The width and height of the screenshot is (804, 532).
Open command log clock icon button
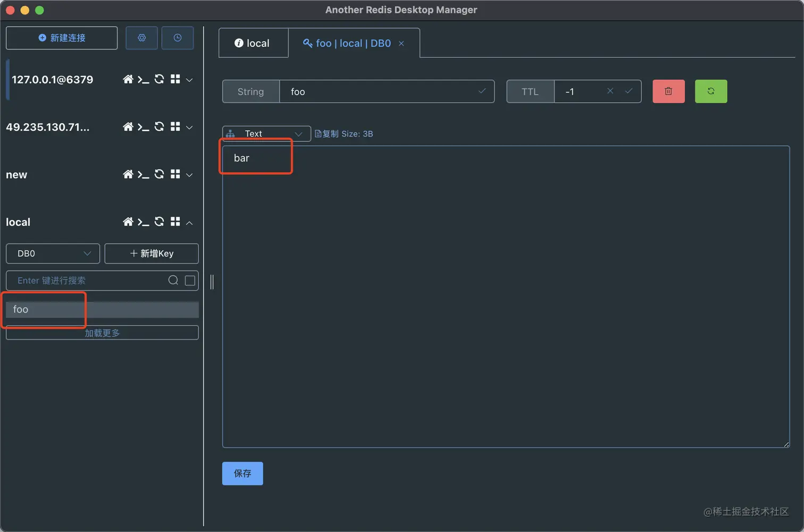click(x=178, y=38)
